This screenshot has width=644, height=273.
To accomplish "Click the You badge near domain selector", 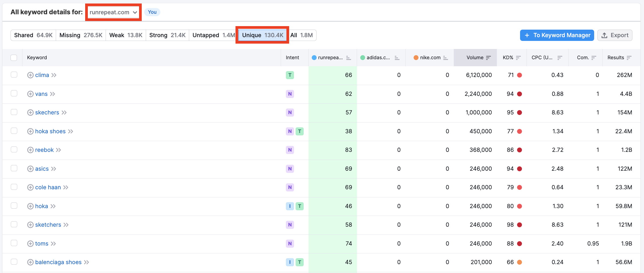I will 152,12.
